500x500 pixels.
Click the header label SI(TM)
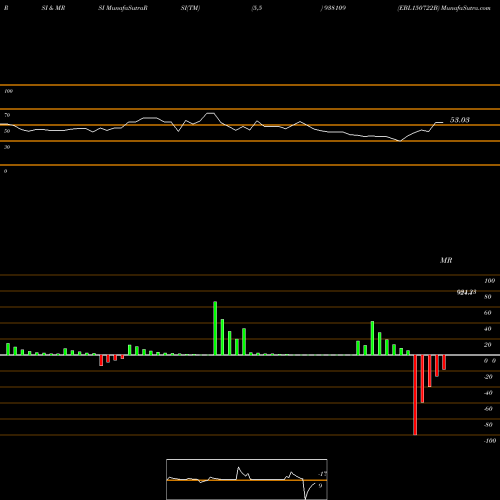tap(190, 8)
